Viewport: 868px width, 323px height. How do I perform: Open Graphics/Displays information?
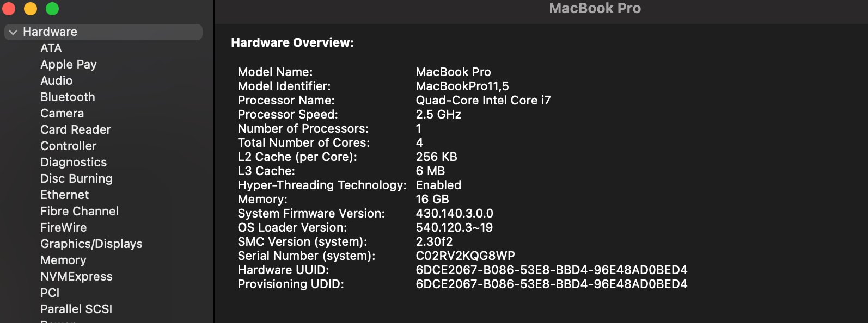coord(91,244)
